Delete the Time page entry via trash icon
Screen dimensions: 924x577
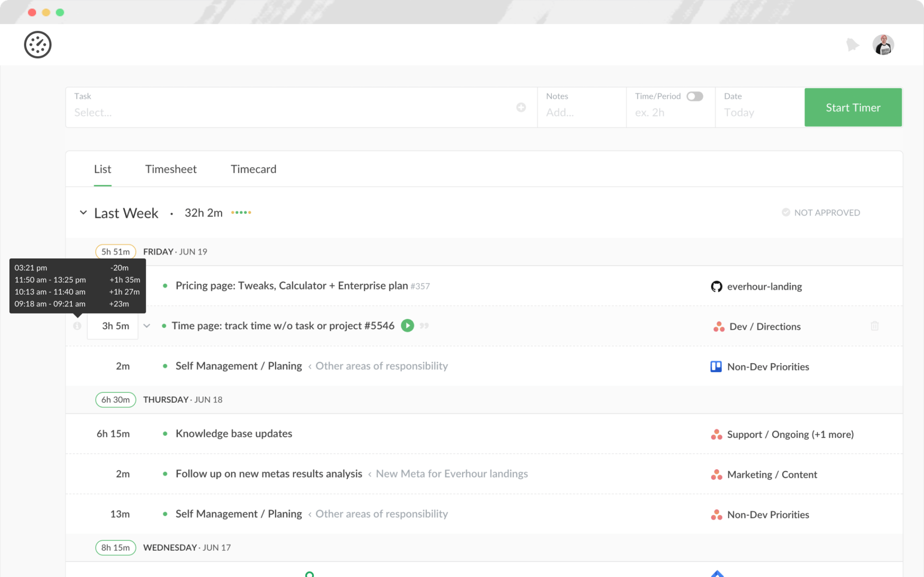point(874,326)
